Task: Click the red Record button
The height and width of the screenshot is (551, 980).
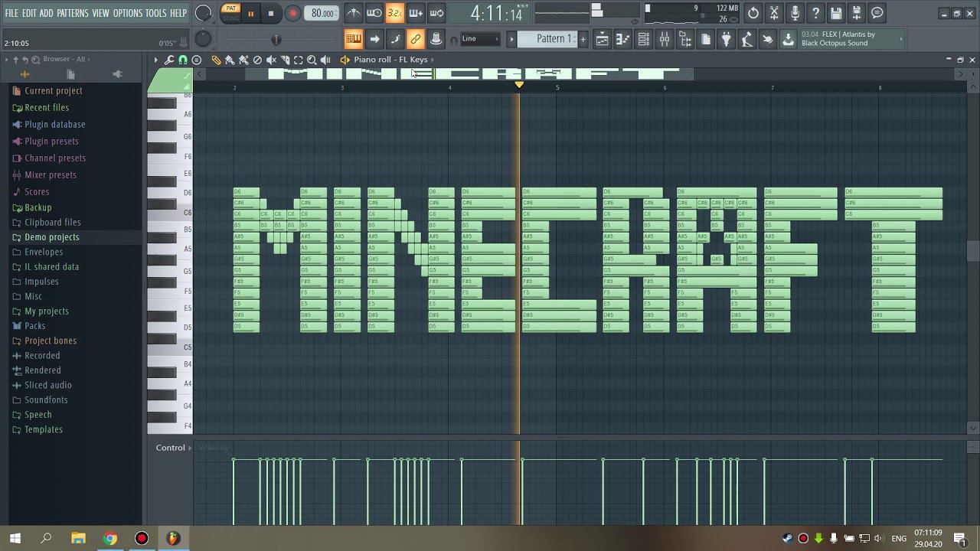Action: [x=292, y=14]
